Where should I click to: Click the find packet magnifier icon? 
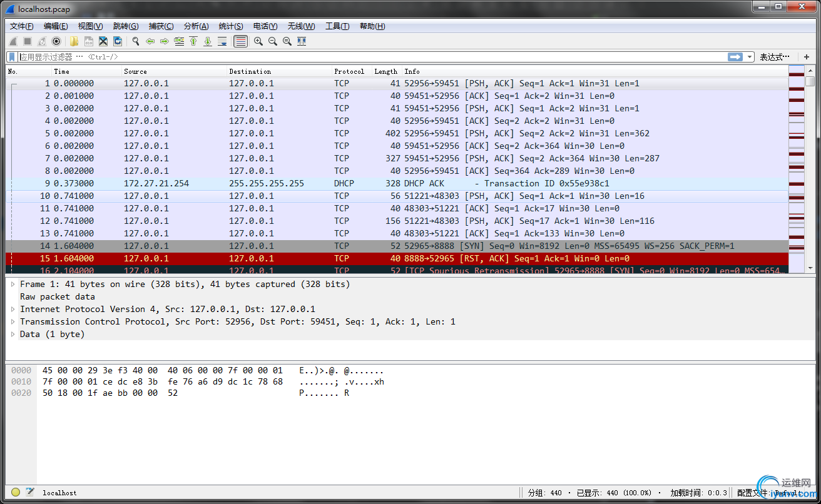135,41
